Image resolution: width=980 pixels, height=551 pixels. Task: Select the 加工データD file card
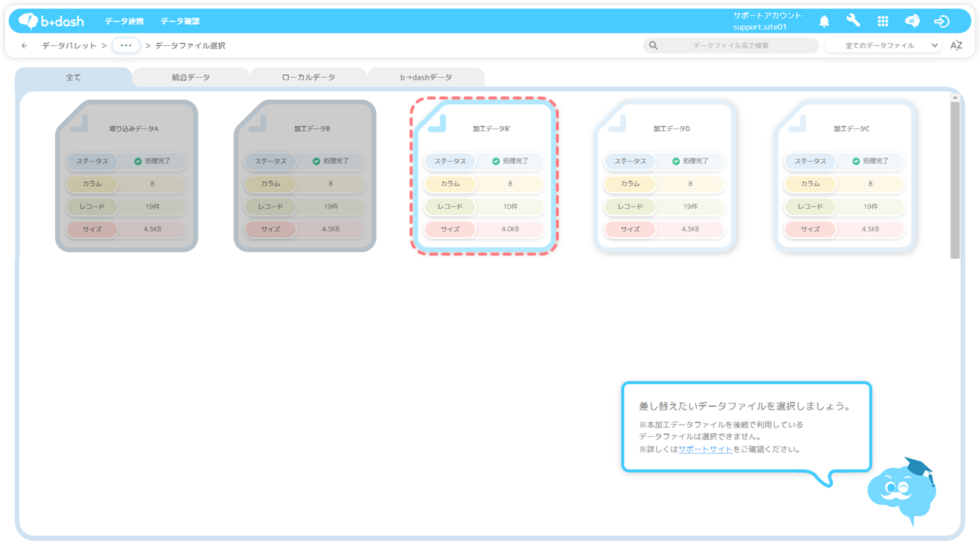coord(665,176)
